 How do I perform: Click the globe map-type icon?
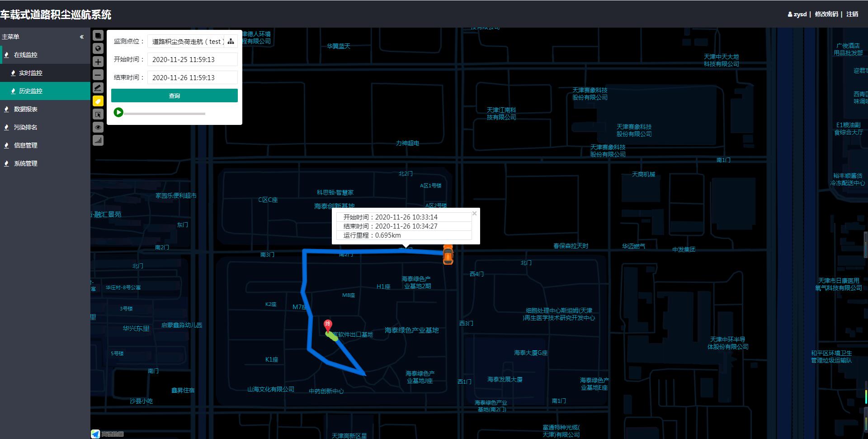[98, 48]
